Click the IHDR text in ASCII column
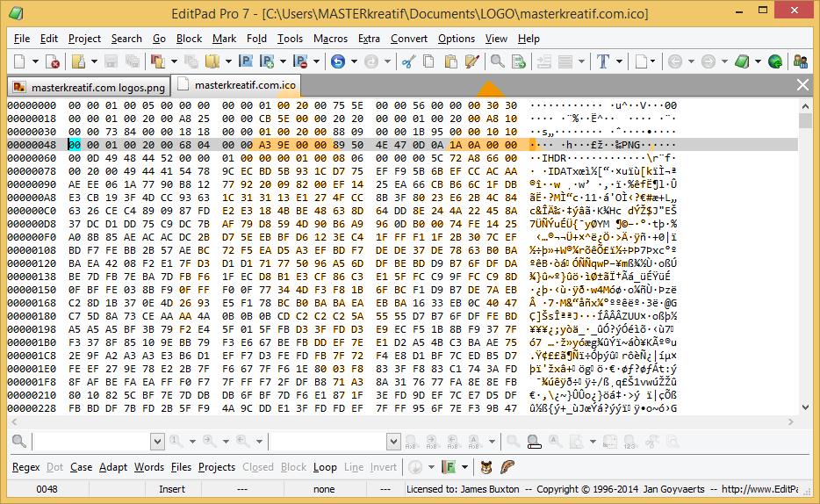Screen dimensions: 820x504 point(554,158)
